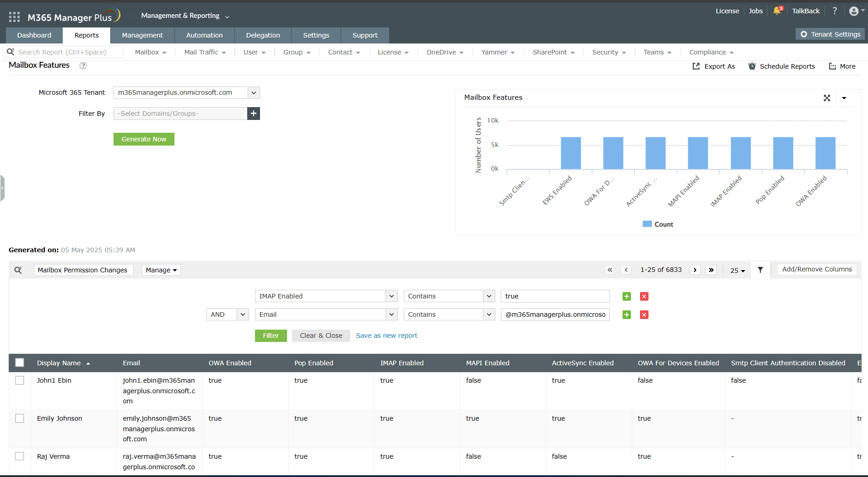The width and height of the screenshot is (868, 477).
Task: Open user account profile icon
Action: (x=854, y=11)
